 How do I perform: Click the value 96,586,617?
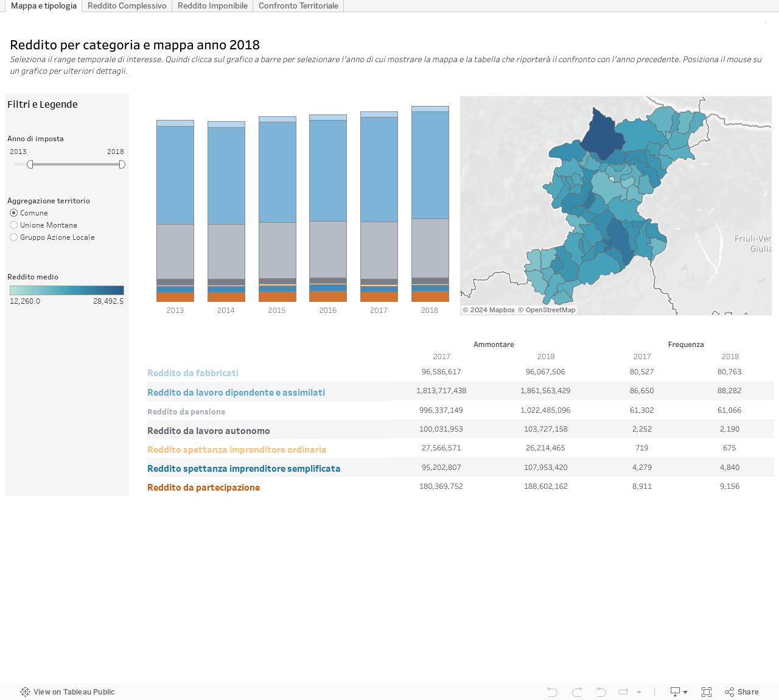(441, 372)
